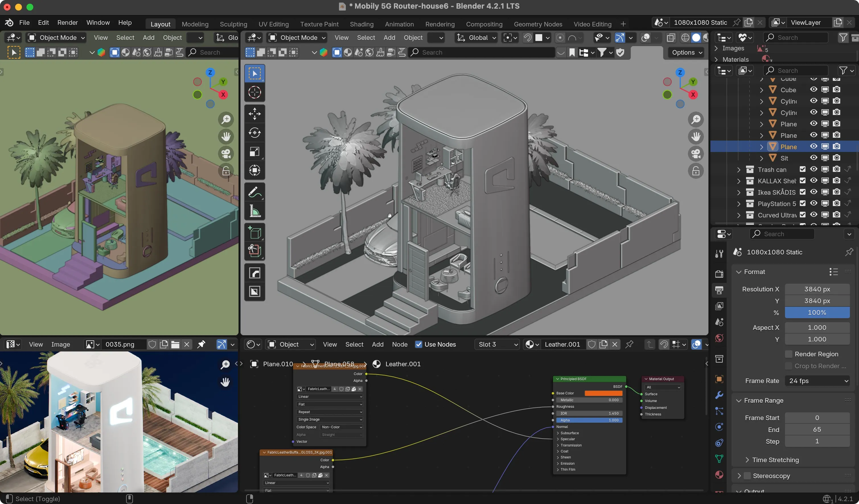Uncheck the Use Nodes checkbox
Screen dimensions: 859x504
tap(419, 344)
